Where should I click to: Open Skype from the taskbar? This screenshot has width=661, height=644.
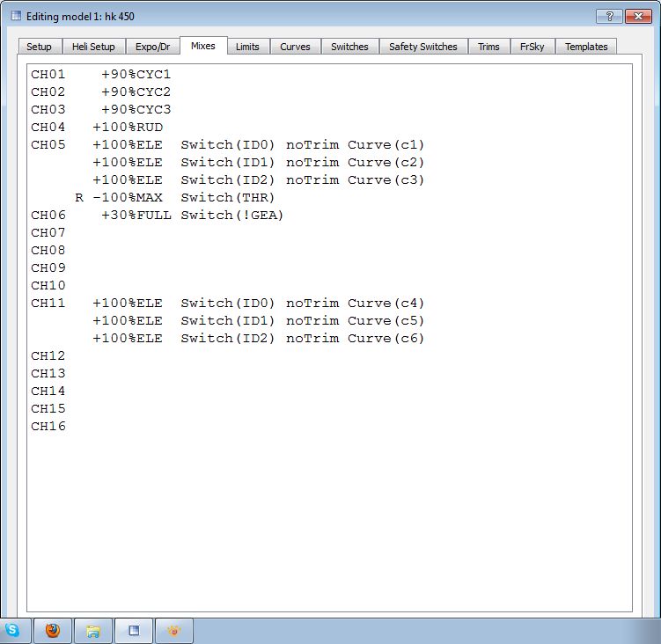pyautogui.click(x=12, y=630)
